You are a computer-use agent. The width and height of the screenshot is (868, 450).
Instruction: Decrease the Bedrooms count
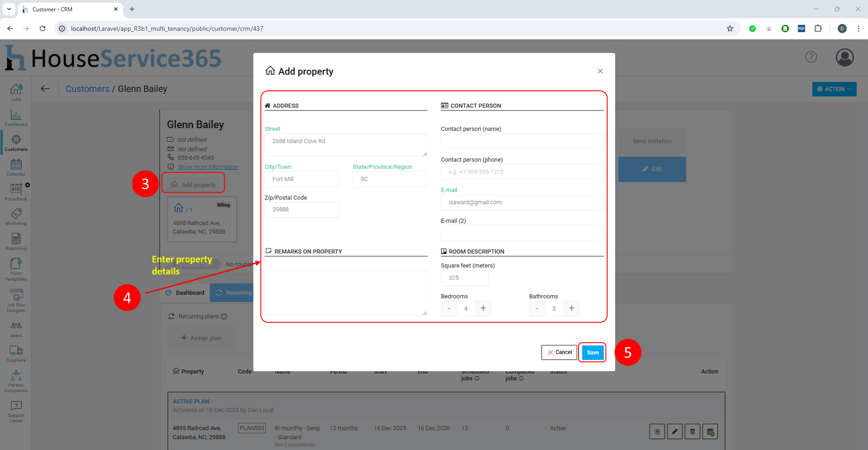pos(449,308)
